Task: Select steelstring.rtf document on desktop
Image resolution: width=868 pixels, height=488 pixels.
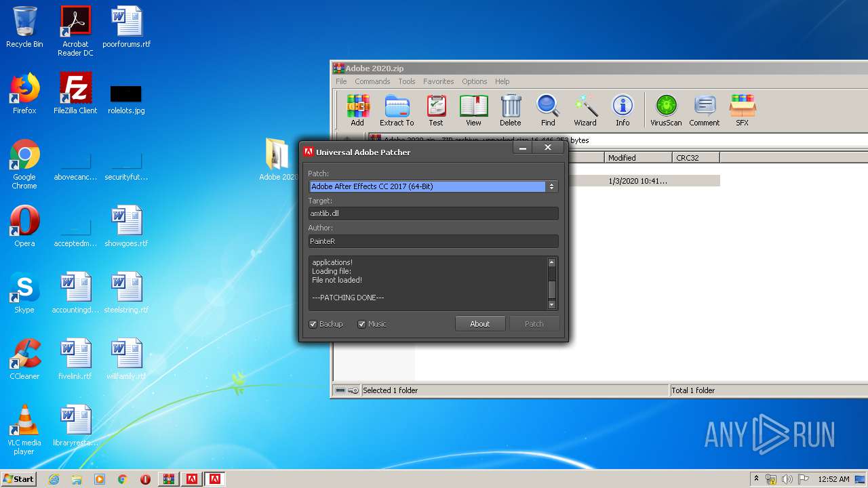Action: (x=127, y=293)
